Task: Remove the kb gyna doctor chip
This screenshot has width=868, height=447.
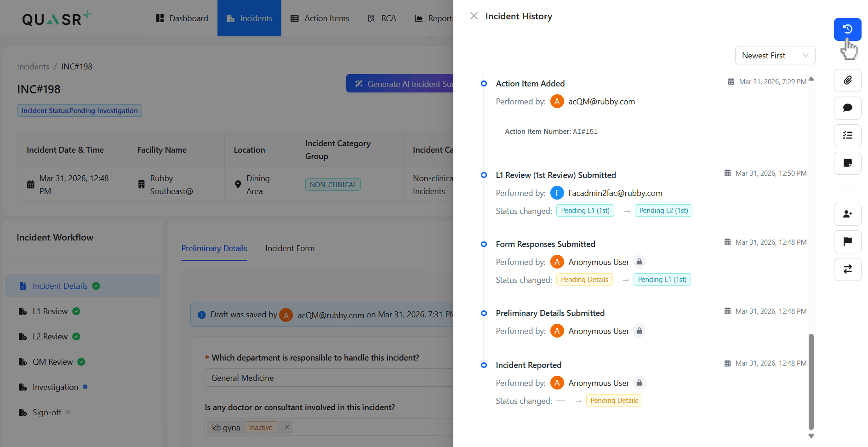Action: pyautogui.click(x=286, y=427)
